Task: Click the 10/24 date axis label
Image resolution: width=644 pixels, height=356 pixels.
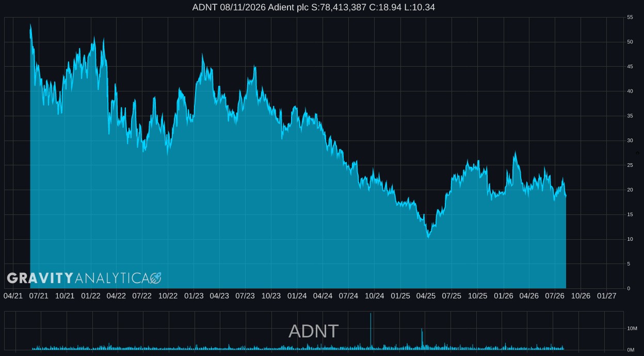Action: tap(374, 296)
